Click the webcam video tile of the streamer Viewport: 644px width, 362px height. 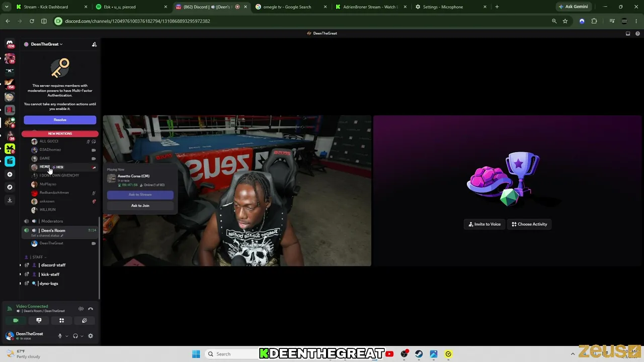coord(237,191)
